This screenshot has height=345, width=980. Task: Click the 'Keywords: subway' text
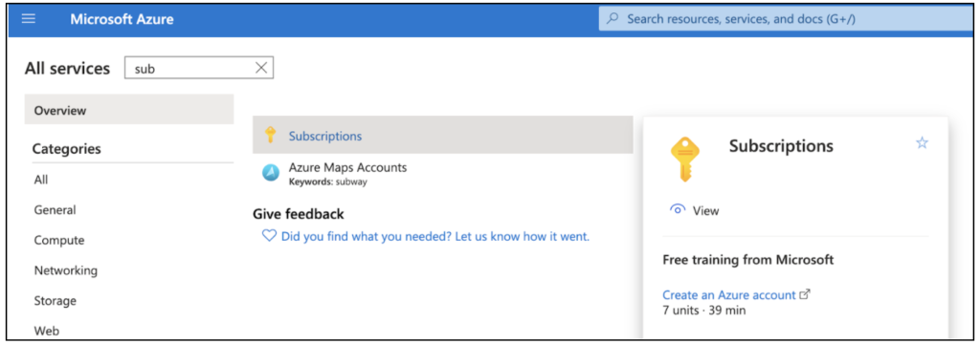(x=327, y=183)
